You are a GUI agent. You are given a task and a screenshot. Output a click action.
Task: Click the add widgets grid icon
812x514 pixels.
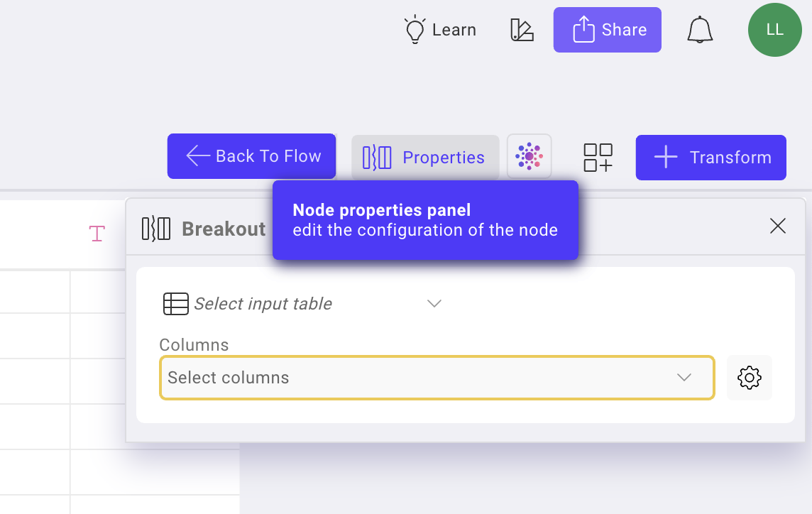(x=598, y=158)
